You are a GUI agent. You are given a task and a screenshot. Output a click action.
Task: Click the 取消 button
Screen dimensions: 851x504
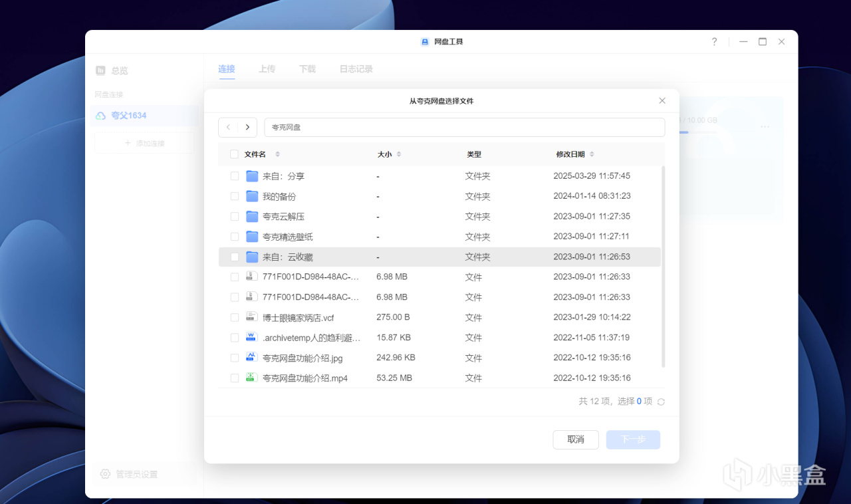[576, 440]
